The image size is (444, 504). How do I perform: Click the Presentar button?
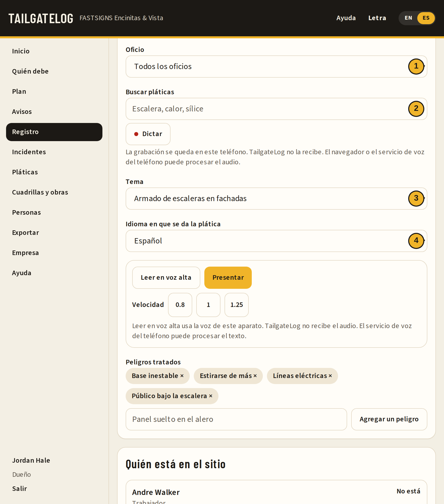(x=228, y=278)
